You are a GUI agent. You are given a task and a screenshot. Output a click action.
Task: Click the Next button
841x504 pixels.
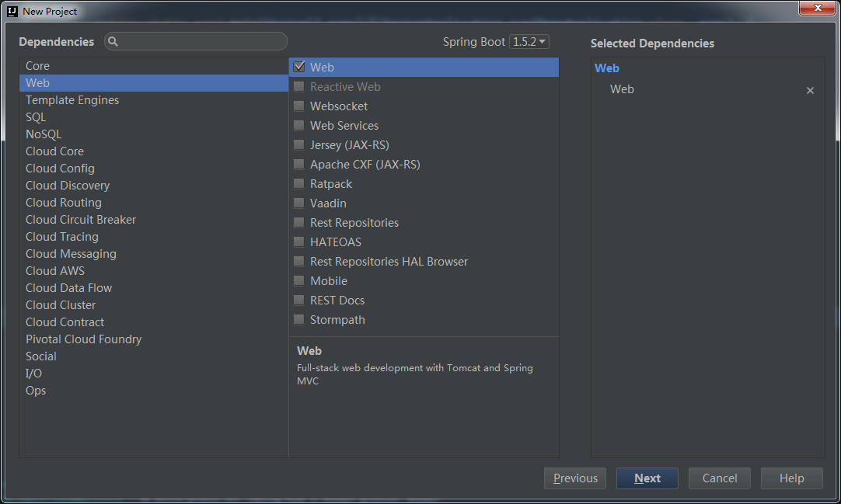(x=647, y=478)
